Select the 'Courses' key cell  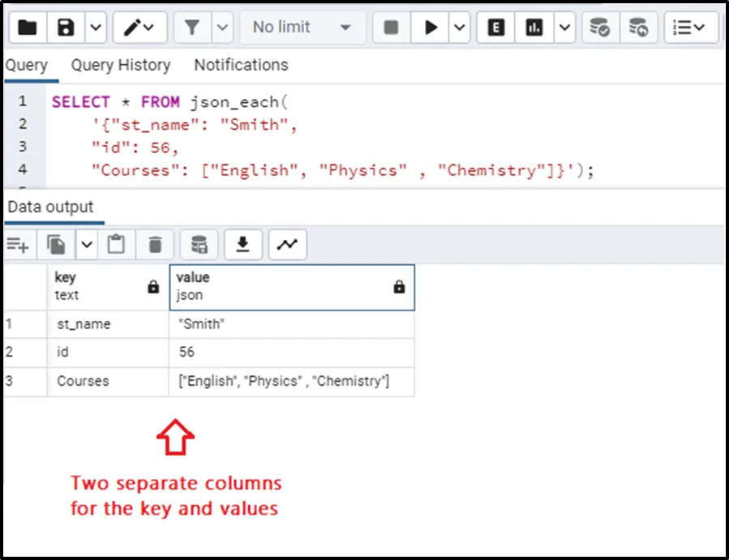(x=83, y=381)
